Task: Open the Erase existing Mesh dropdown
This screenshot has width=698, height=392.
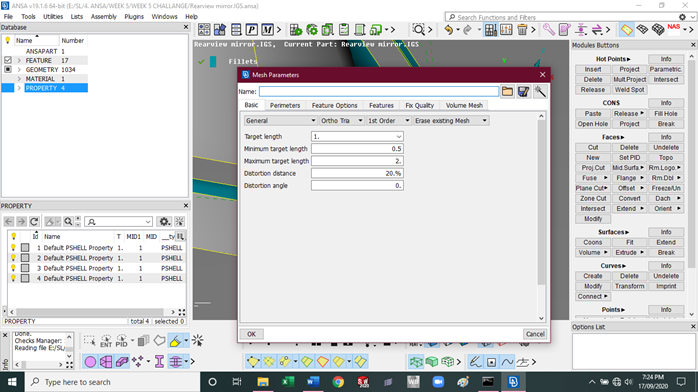Action: 451,121
